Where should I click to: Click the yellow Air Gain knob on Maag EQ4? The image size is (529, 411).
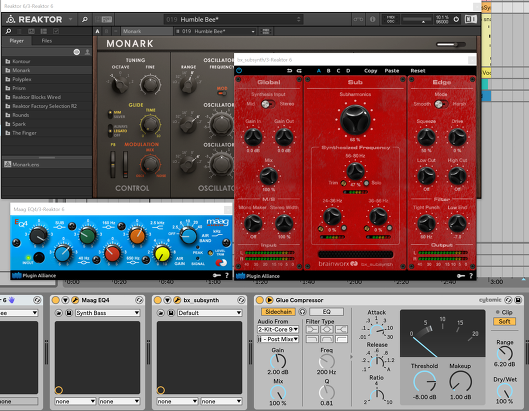[162, 254]
